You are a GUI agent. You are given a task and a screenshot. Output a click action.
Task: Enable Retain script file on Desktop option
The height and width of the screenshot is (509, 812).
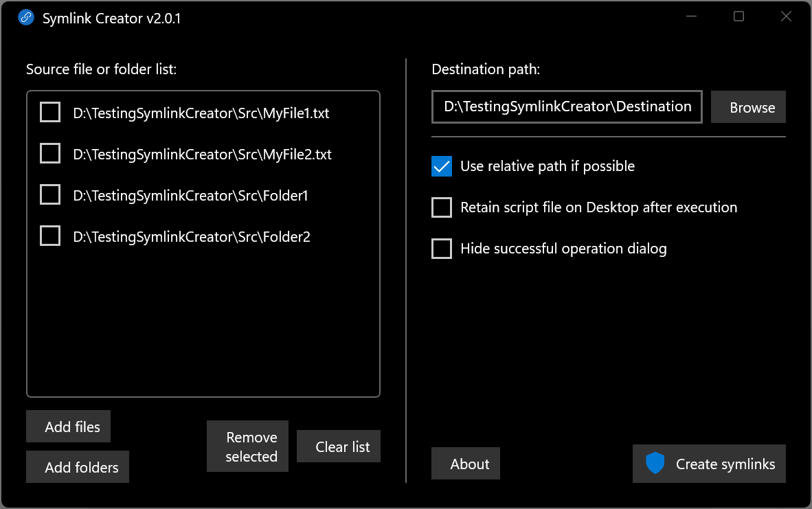[442, 207]
